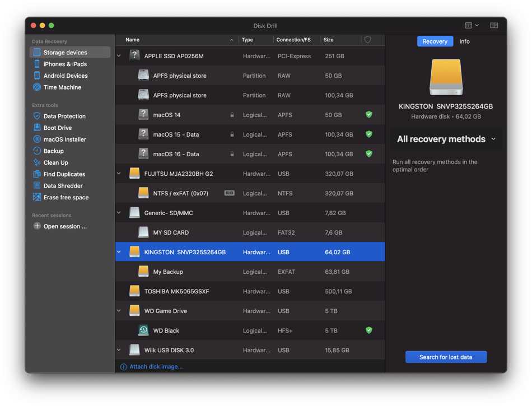Viewport: 532px width, 406px height.
Task: Click first APFS physical store 50 GB icon
Action: (x=143, y=75)
